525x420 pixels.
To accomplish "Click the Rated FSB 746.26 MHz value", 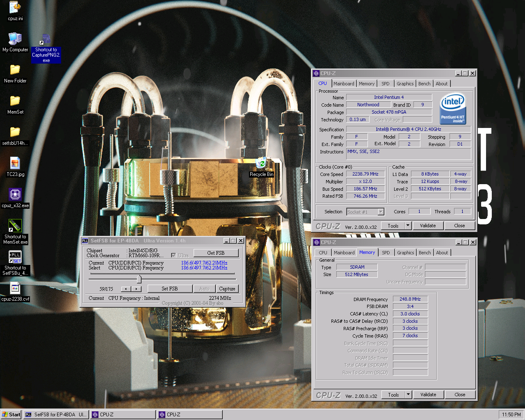I will coord(365,196).
